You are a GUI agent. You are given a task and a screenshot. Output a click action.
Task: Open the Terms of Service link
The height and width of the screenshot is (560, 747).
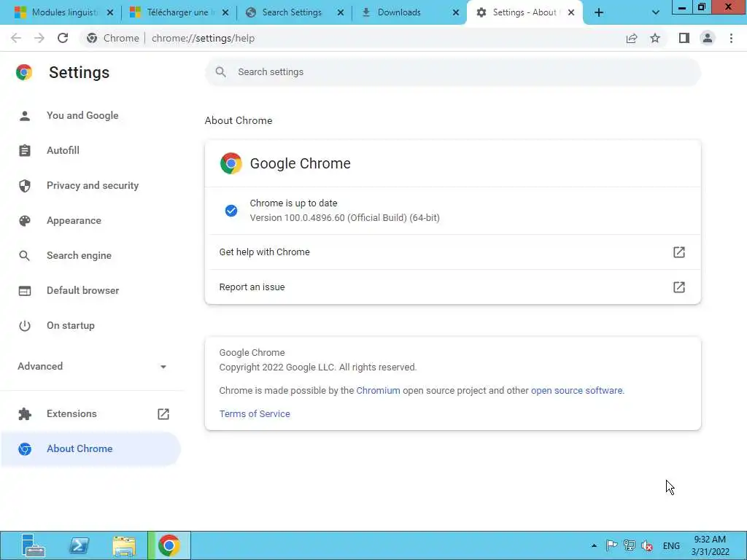pos(255,414)
